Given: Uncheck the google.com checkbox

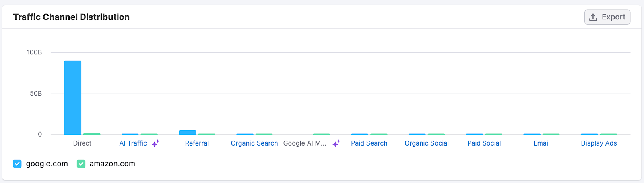Looking at the screenshot, I should point(17,164).
